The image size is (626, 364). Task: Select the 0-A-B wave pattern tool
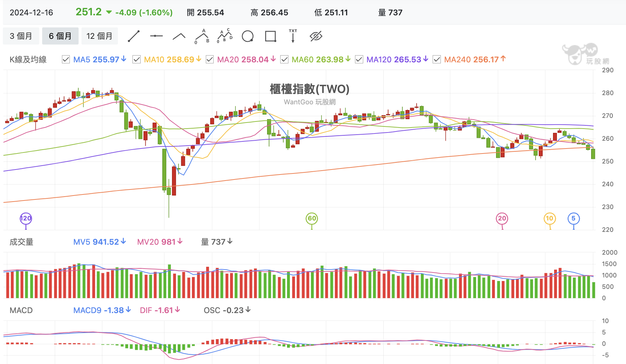click(x=202, y=36)
